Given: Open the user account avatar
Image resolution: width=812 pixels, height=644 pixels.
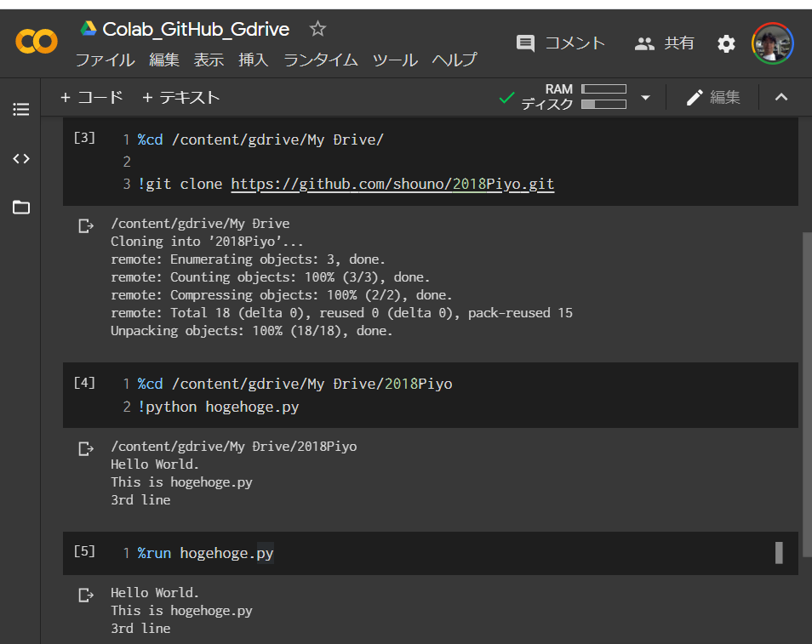Looking at the screenshot, I should [773, 43].
